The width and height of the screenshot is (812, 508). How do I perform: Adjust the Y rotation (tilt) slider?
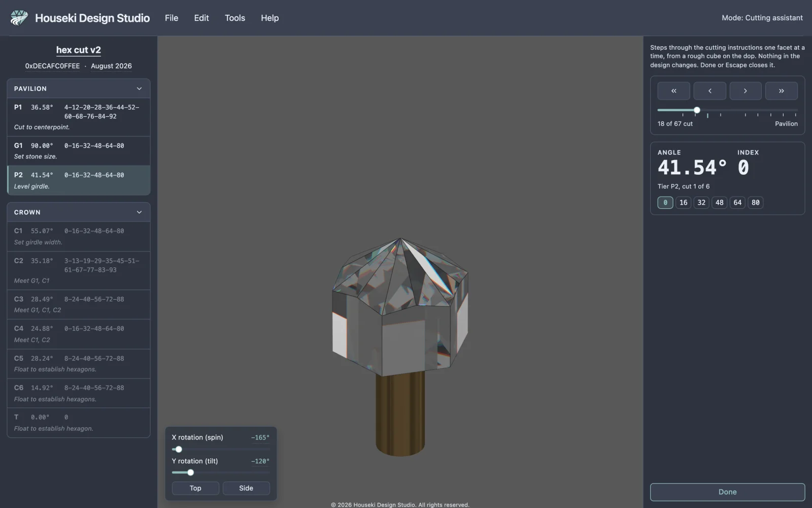(221, 472)
